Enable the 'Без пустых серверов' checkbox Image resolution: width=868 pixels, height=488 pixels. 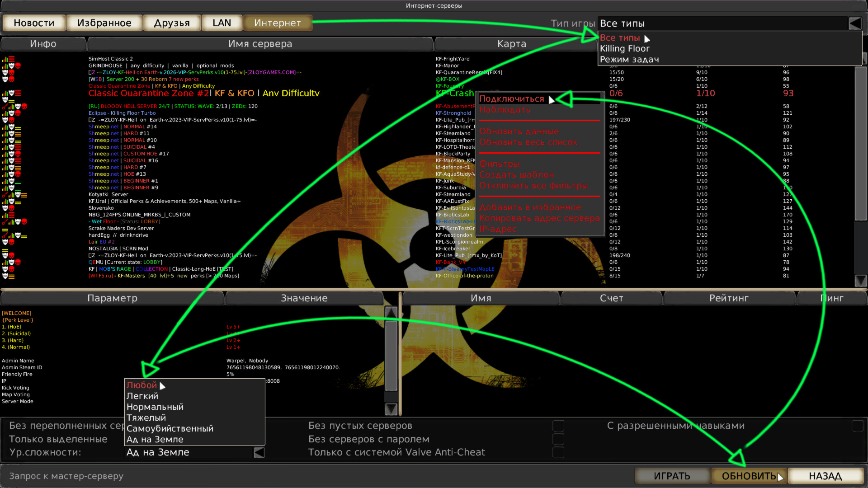558,426
